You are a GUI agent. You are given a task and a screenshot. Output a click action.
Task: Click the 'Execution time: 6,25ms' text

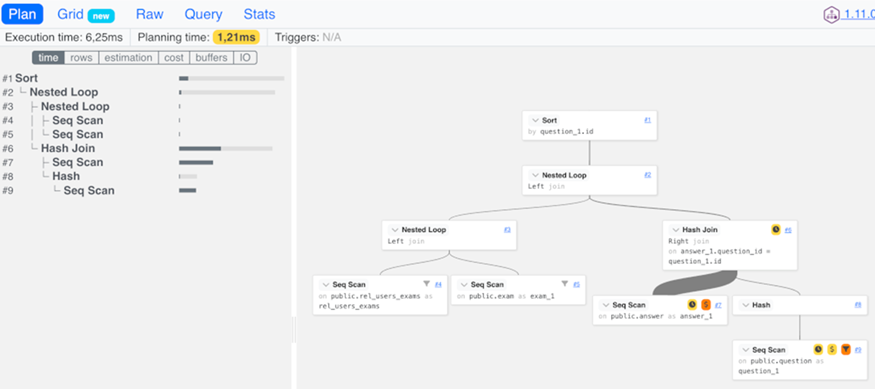click(64, 37)
